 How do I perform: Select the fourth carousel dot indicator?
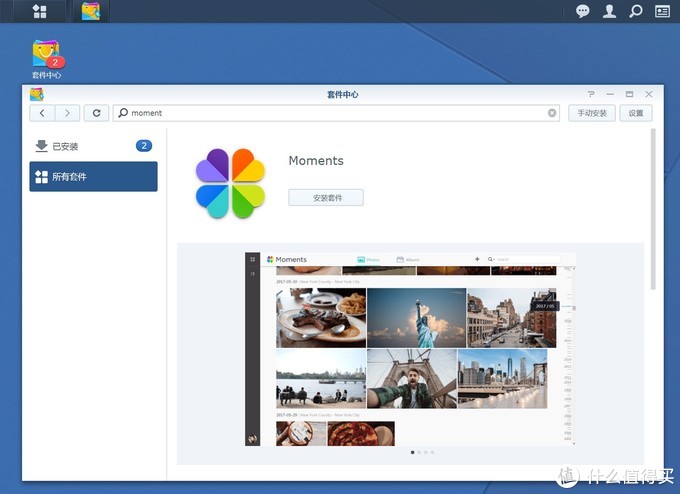point(432,452)
